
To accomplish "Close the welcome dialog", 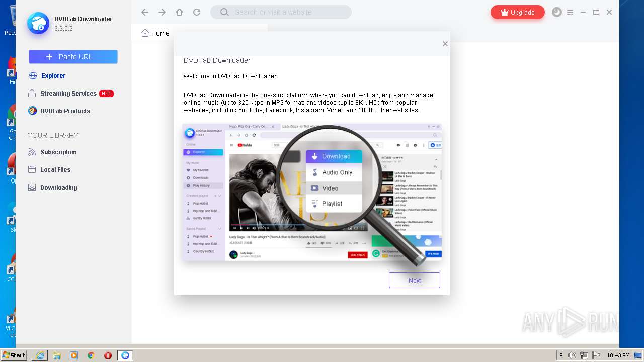I will (445, 44).
